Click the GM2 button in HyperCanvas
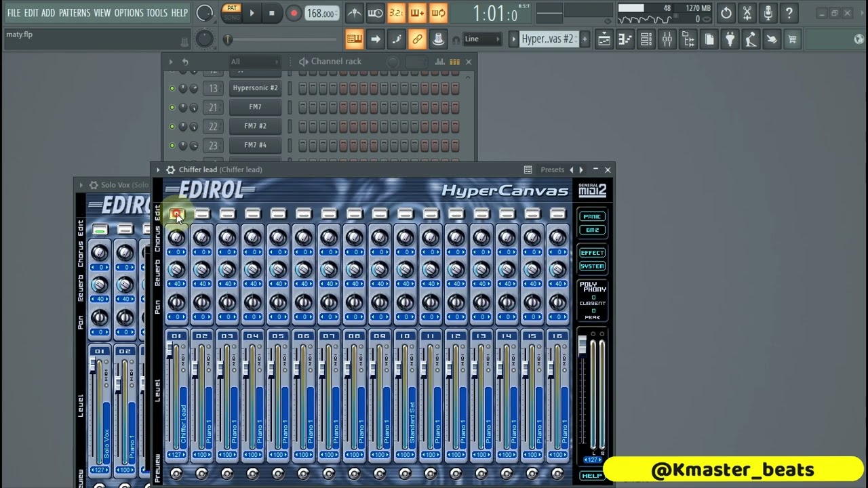The height and width of the screenshot is (488, 868). (x=592, y=230)
